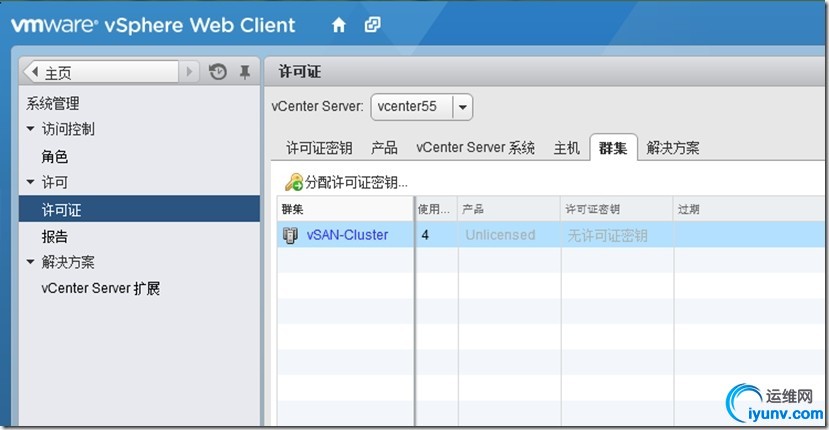This screenshot has width=829, height=430.
Task: Click 分配许可证密钥 button
Action: coord(356,182)
